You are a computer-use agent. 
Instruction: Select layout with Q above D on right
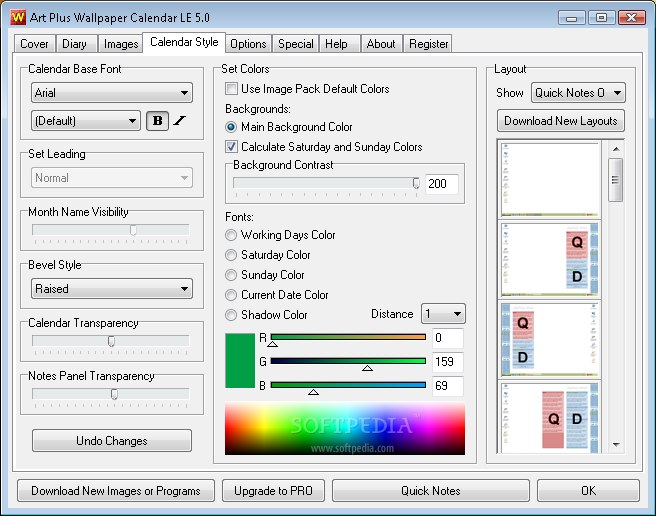coord(550,259)
